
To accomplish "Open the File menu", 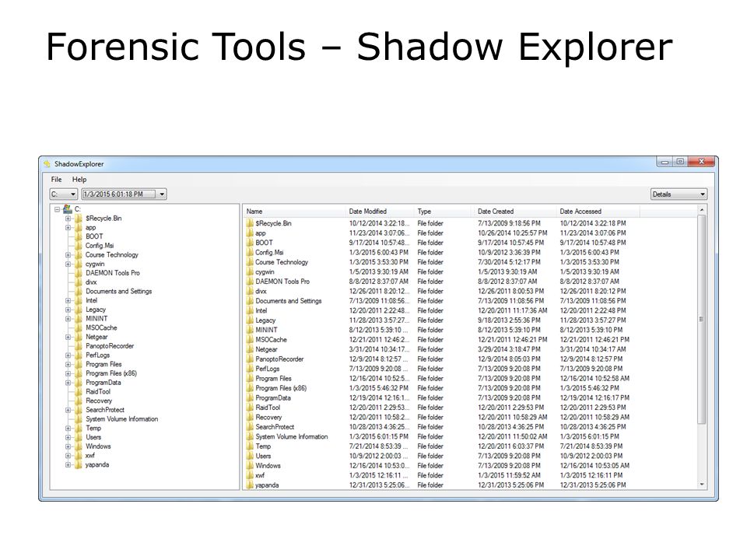I will click(x=56, y=180).
